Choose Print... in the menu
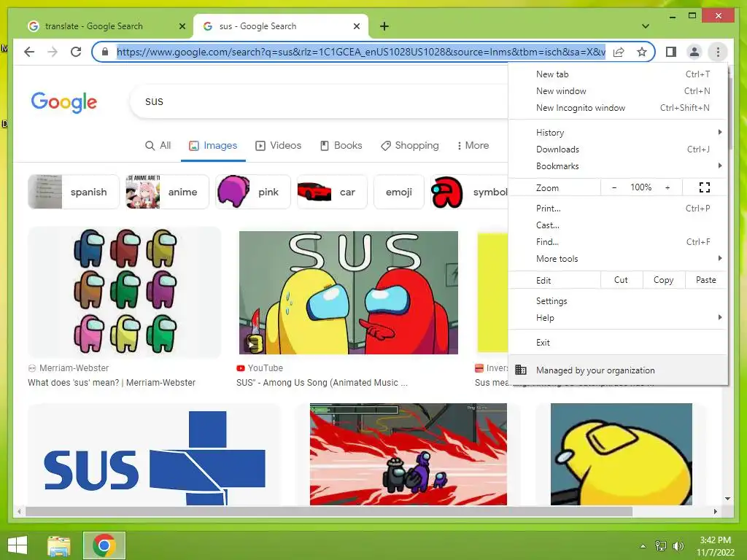Viewport: 747px width, 560px height. pos(618,208)
